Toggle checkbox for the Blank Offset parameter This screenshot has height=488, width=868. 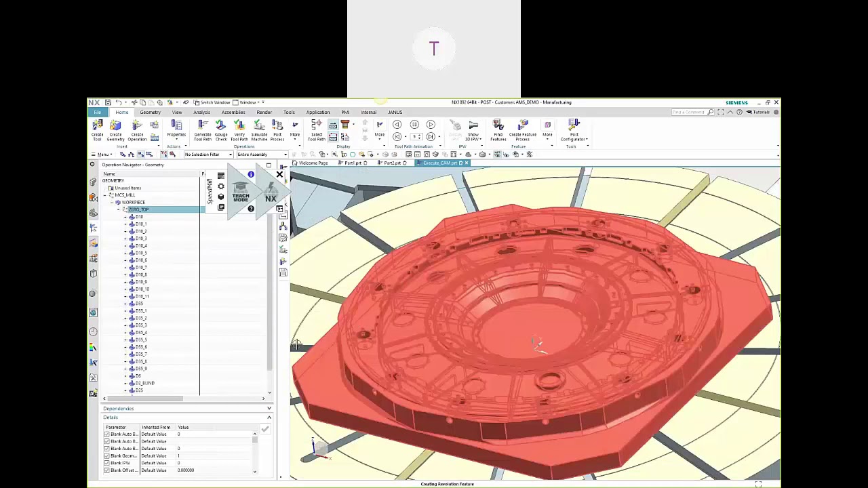(106, 470)
